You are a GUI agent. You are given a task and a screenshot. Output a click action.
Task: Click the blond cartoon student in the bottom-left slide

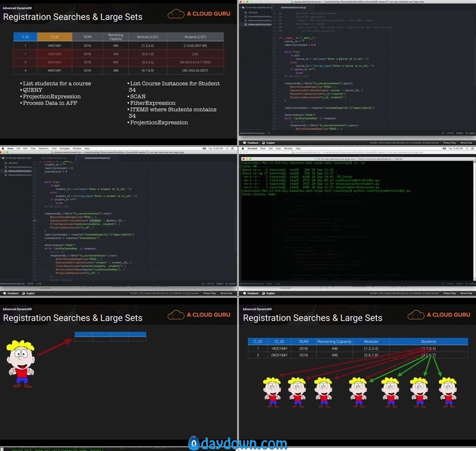pyautogui.click(x=20, y=364)
